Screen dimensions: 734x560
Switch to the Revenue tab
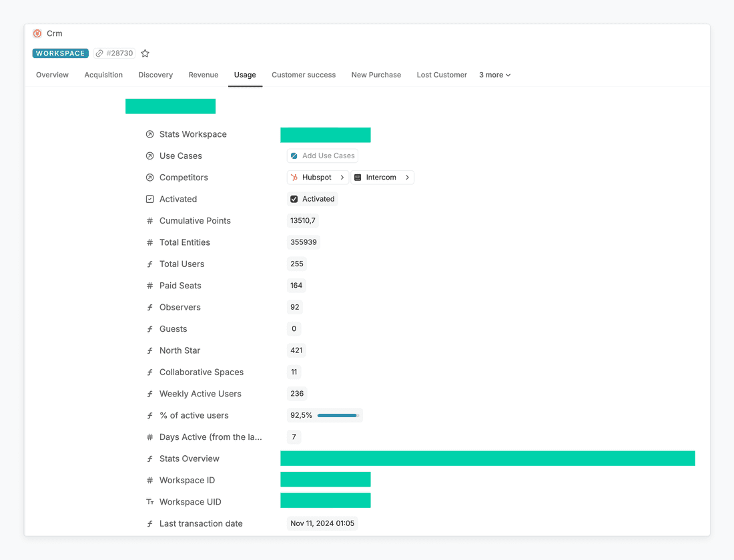click(204, 75)
